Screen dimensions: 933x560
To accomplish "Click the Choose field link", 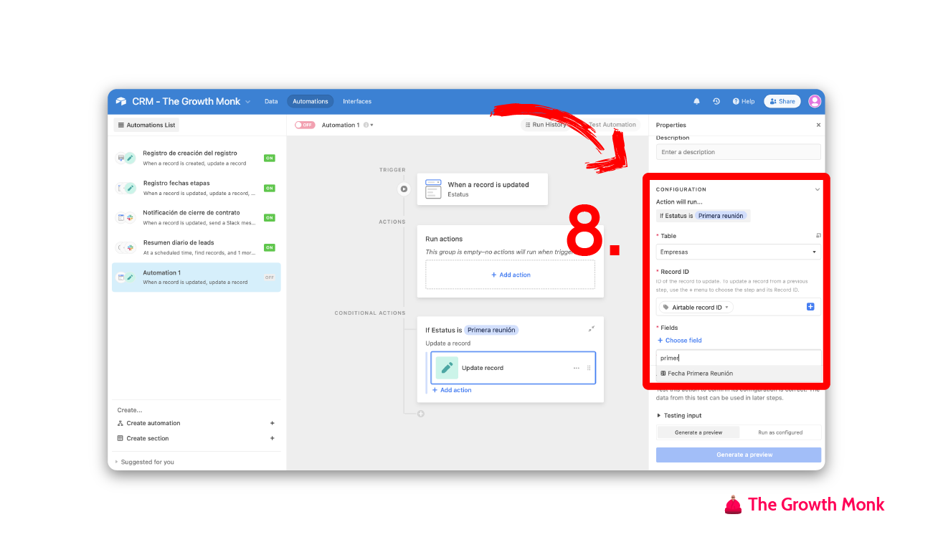I will (679, 341).
